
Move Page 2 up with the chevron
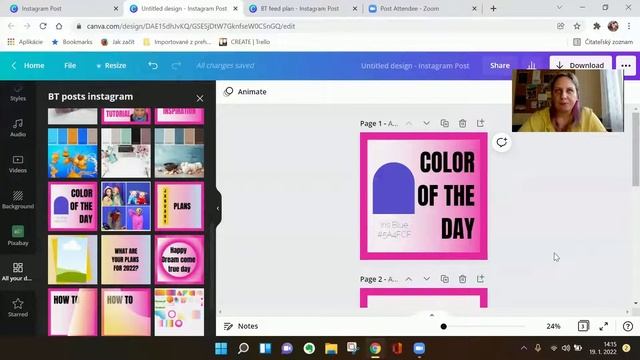click(409, 279)
